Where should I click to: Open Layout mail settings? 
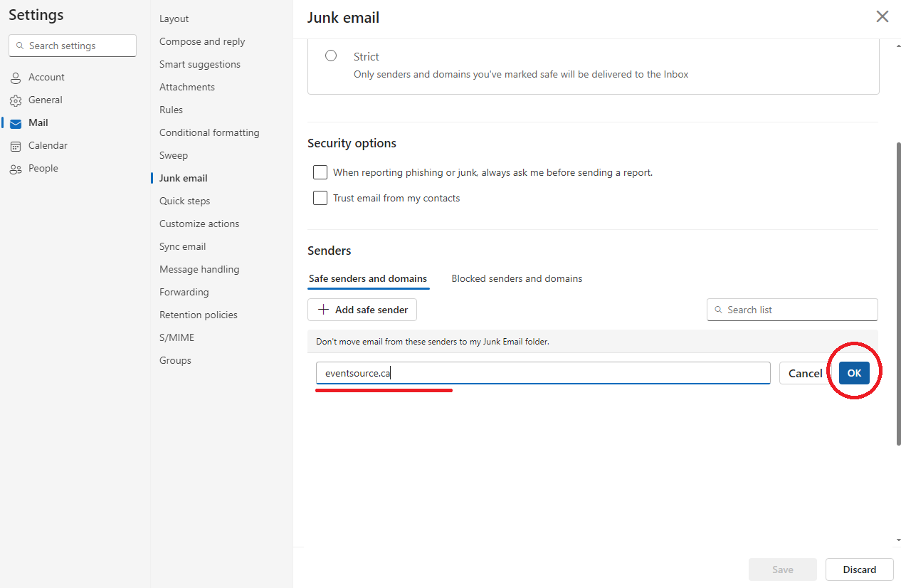click(174, 19)
